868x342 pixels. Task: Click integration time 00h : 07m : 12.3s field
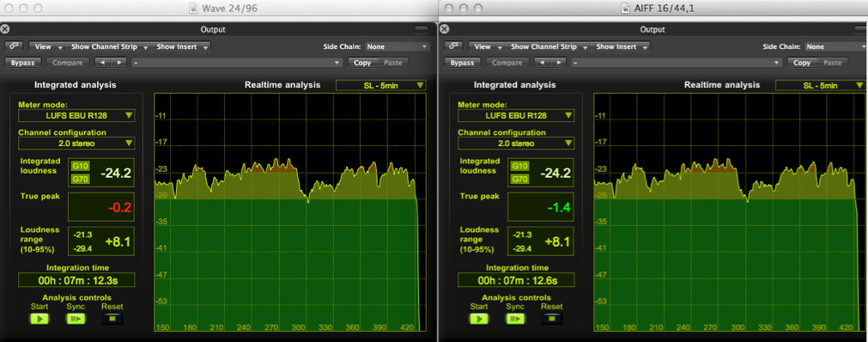(x=76, y=280)
